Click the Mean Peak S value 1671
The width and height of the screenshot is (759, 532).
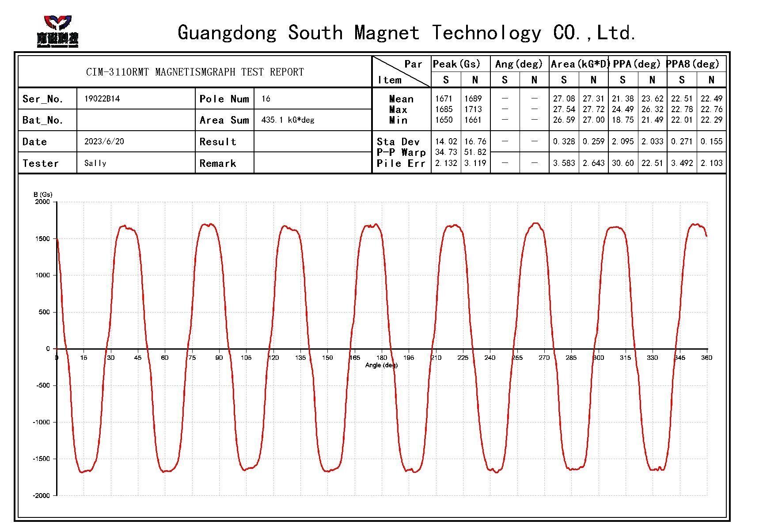tap(444, 99)
